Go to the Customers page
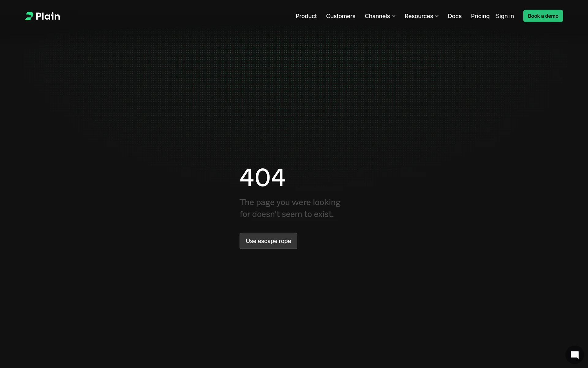Image resolution: width=588 pixels, height=368 pixels. tap(341, 16)
